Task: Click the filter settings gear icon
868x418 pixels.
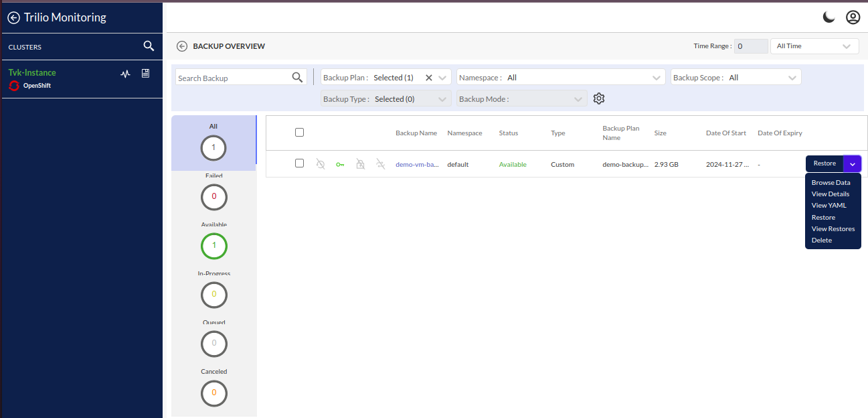Action: tap(599, 98)
